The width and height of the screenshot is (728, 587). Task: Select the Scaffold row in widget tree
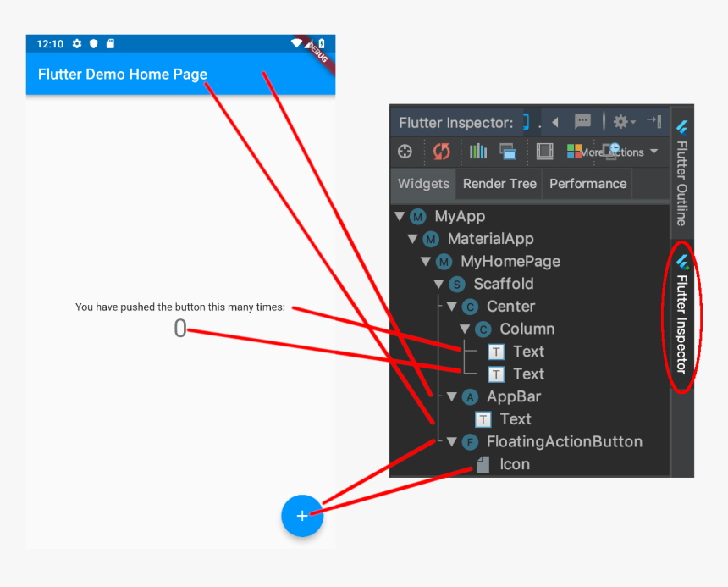pyautogui.click(x=530, y=284)
